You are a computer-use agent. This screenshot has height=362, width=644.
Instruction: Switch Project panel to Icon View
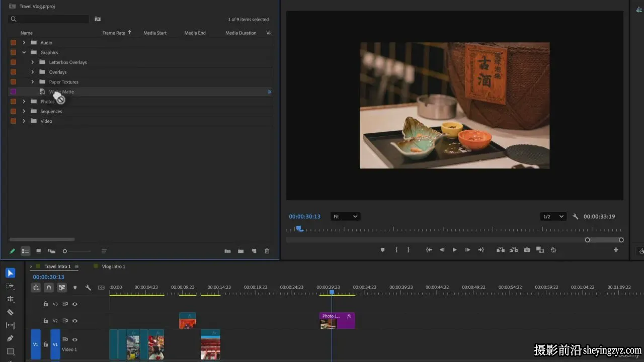pyautogui.click(x=38, y=251)
